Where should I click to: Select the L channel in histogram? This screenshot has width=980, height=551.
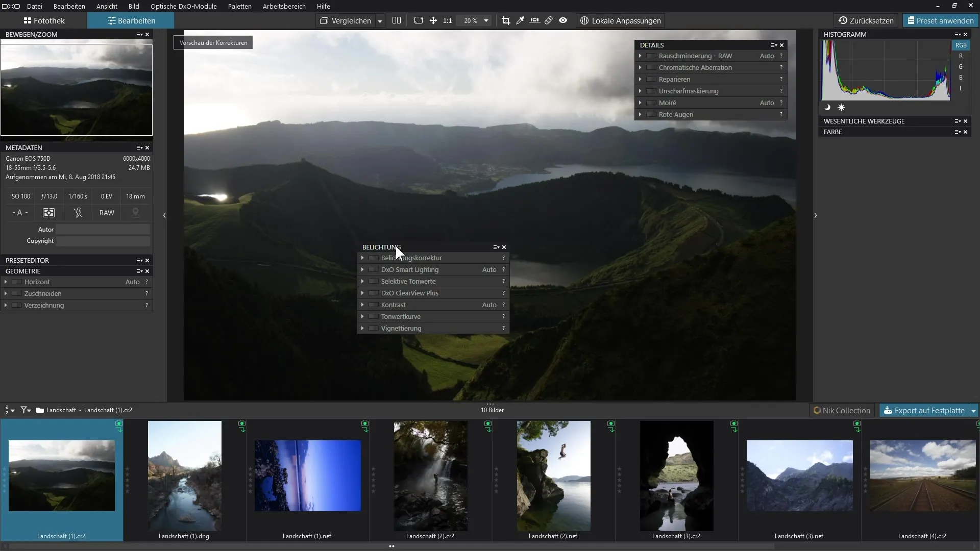click(961, 88)
